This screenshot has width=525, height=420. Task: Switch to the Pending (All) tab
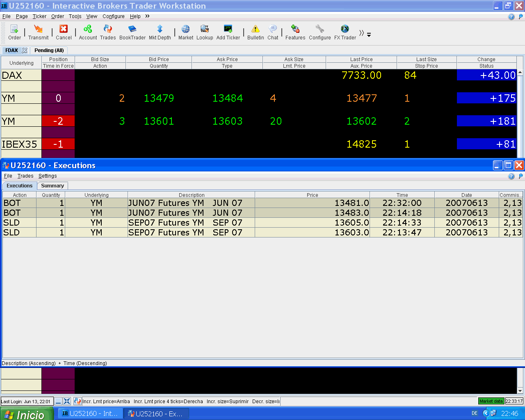click(49, 50)
